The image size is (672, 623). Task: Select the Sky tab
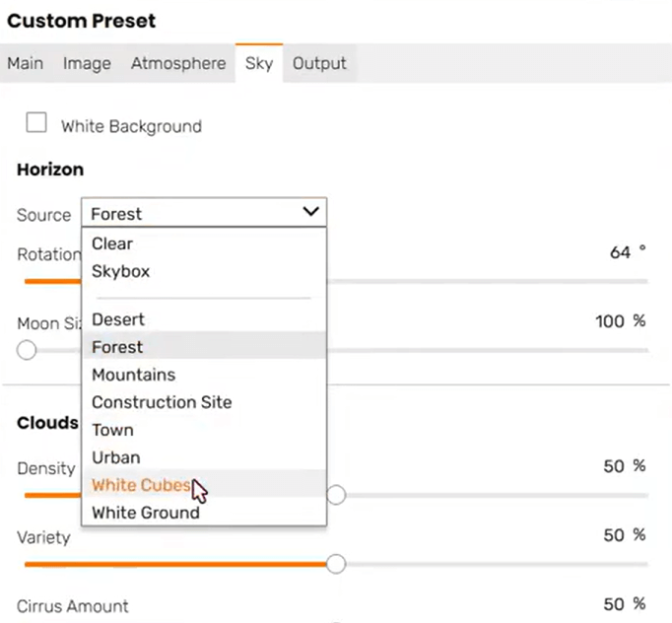(259, 63)
